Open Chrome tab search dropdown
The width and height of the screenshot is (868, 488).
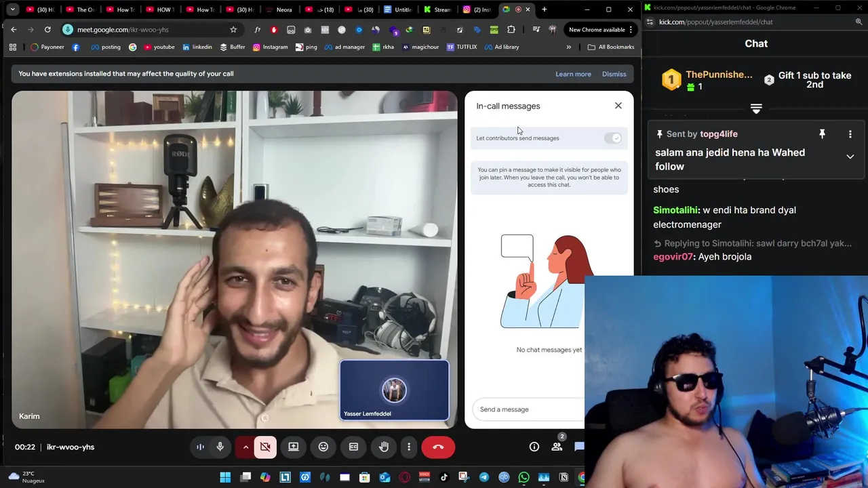tap(12, 9)
